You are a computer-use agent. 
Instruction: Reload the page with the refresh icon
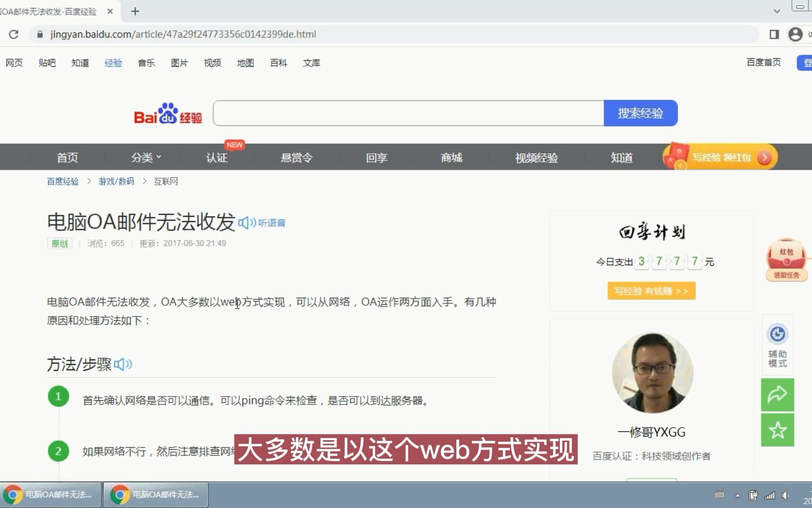tap(14, 34)
